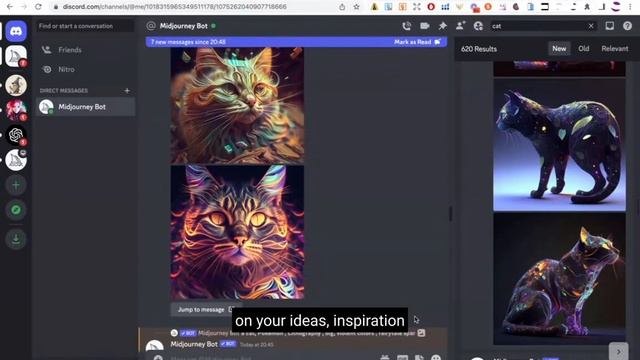This screenshot has height=360, width=640.
Task: Open the Inbox icon
Action: [x=609, y=26]
